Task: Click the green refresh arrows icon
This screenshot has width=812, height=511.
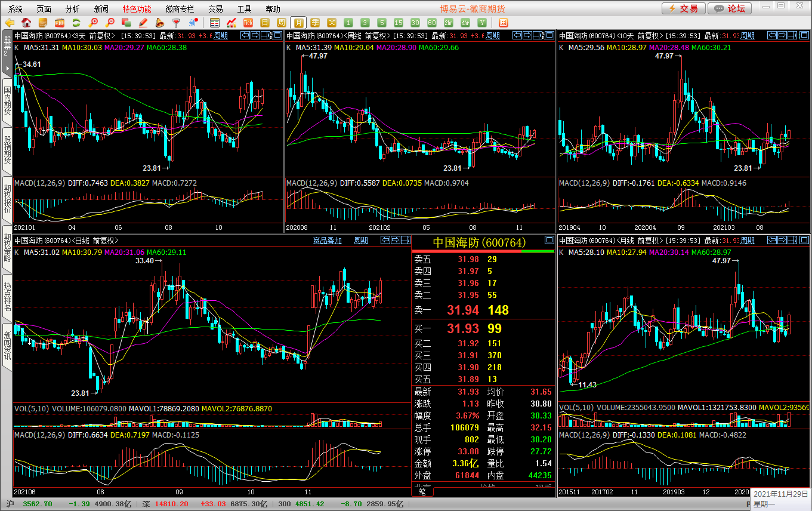Action: (x=76, y=23)
